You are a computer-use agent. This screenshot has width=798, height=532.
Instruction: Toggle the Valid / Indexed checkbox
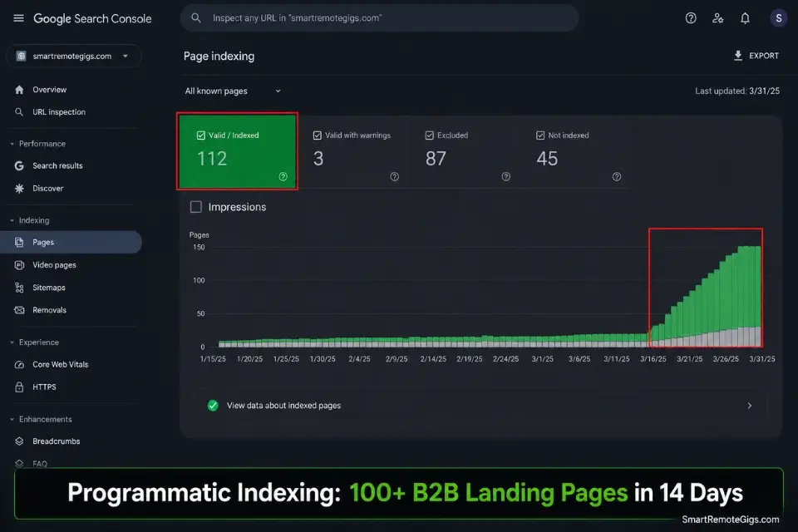tap(201, 135)
